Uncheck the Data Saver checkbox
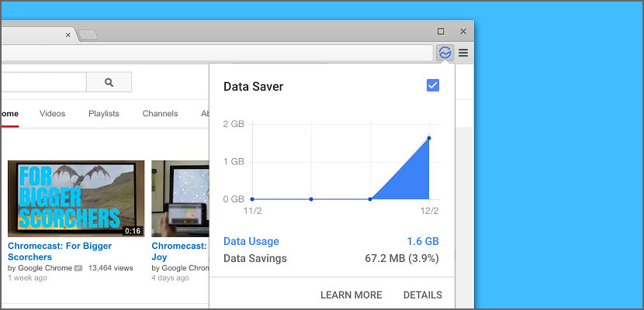This screenshot has height=310, width=644. tap(433, 85)
